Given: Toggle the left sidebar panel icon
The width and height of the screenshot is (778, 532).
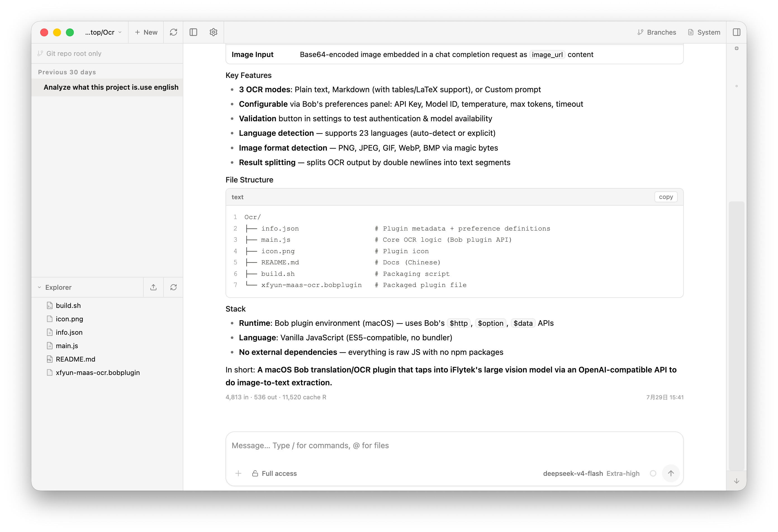Looking at the screenshot, I should tap(193, 32).
